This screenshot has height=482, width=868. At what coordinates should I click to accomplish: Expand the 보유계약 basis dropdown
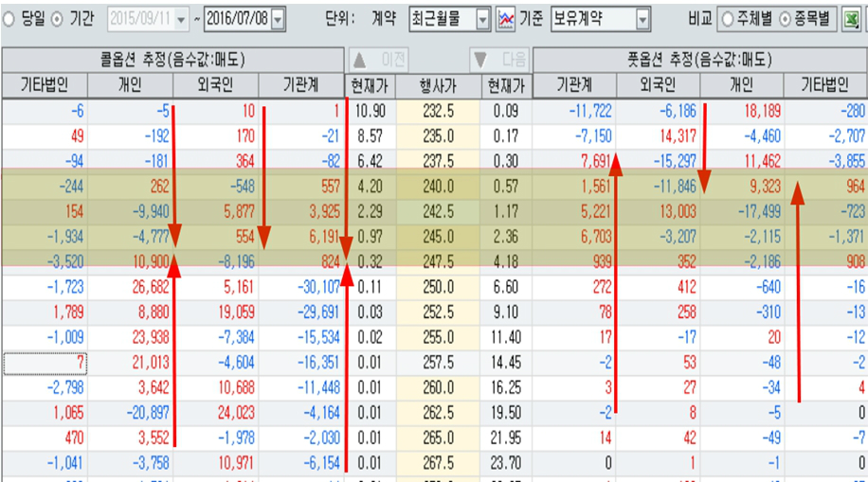[x=643, y=18]
